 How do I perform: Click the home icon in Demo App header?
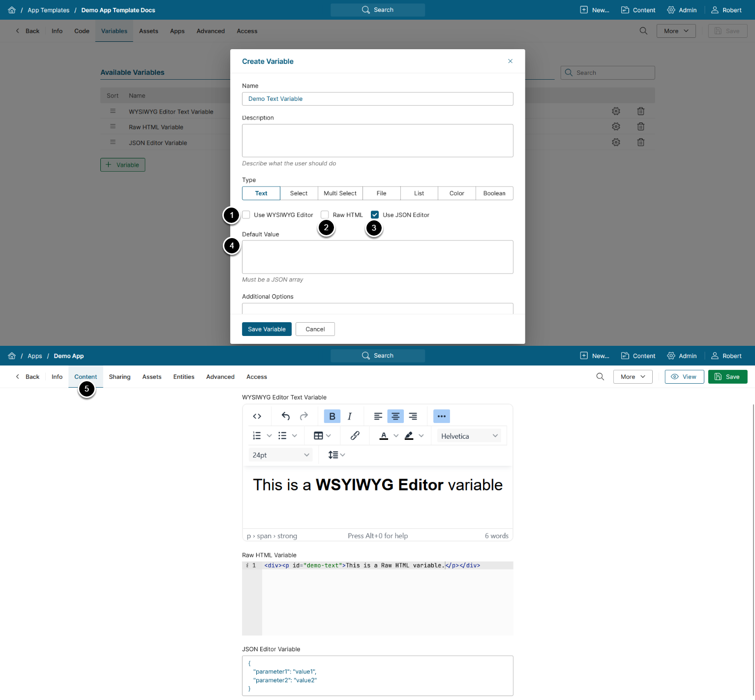click(x=12, y=356)
